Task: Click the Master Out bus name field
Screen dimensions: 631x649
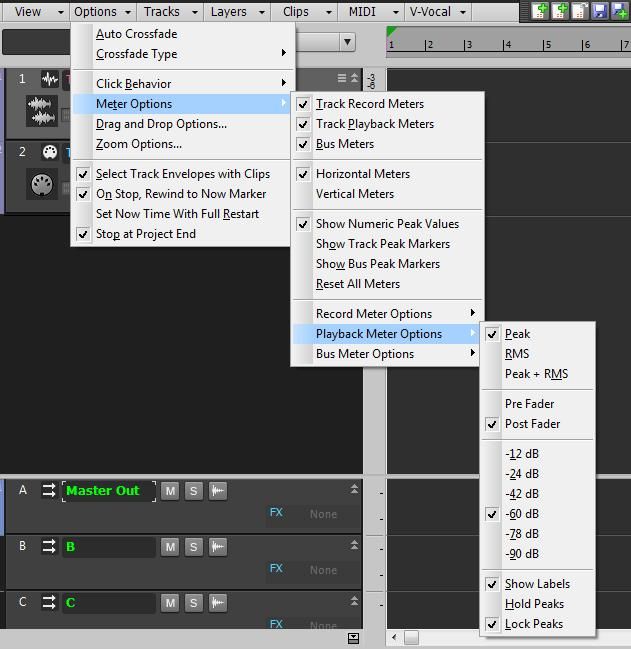Action: [x=108, y=491]
